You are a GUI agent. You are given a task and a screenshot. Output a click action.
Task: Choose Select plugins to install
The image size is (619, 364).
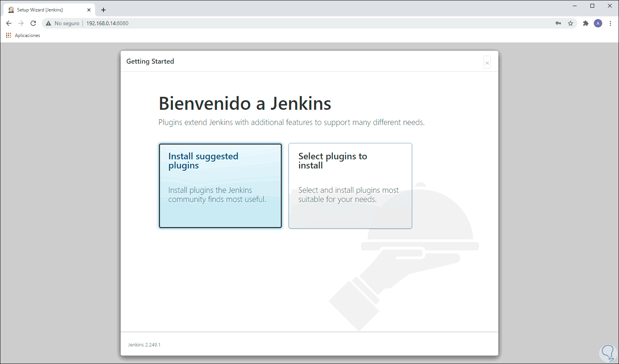click(x=350, y=186)
